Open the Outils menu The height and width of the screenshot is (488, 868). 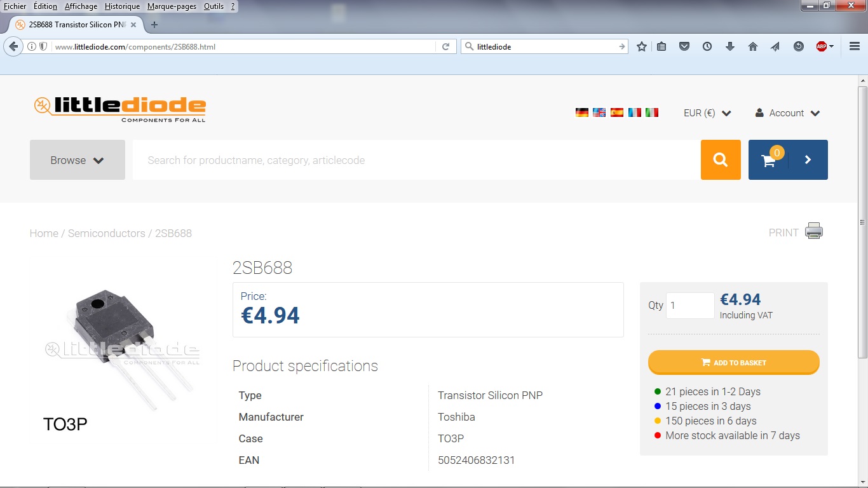[214, 6]
